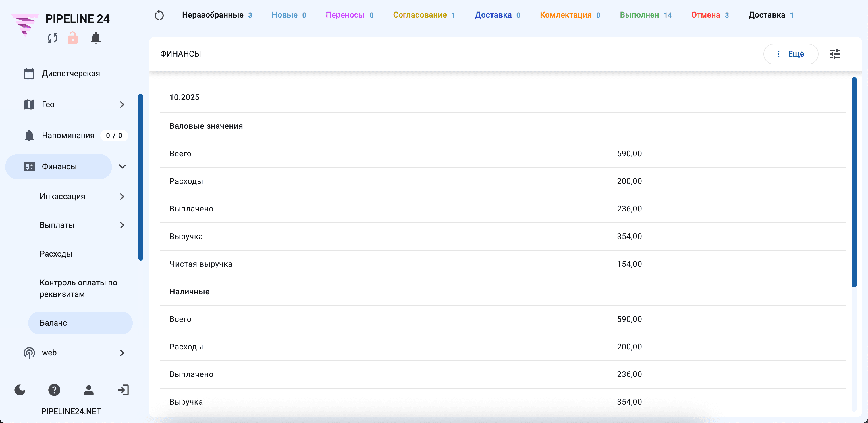Click the pink lock icon
The width and height of the screenshot is (868, 423).
pyautogui.click(x=72, y=38)
